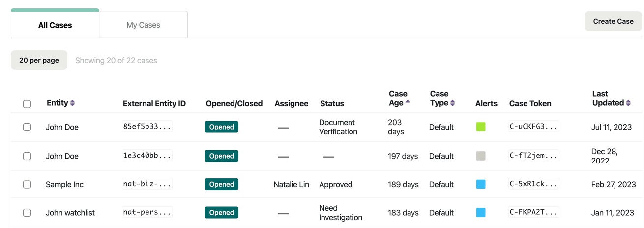Click external entity ID 1e3c40bb...
This screenshot has width=644, height=228.
point(147,156)
